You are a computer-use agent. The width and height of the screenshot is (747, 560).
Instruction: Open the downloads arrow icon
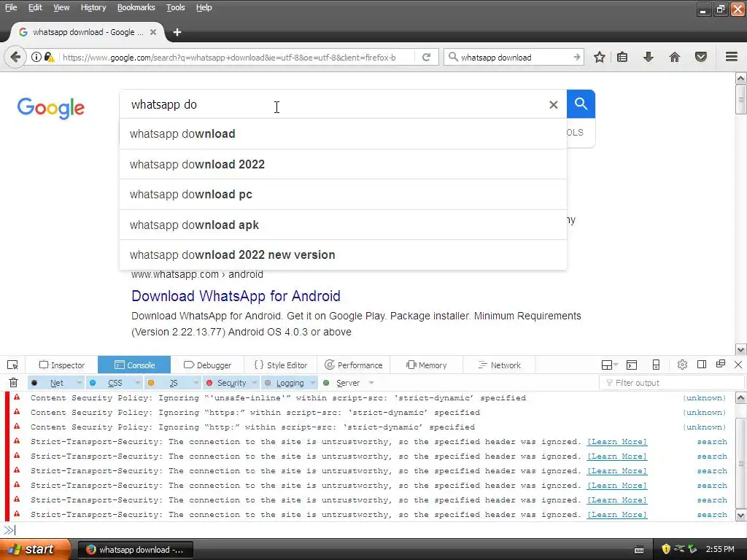pyautogui.click(x=649, y=57)
